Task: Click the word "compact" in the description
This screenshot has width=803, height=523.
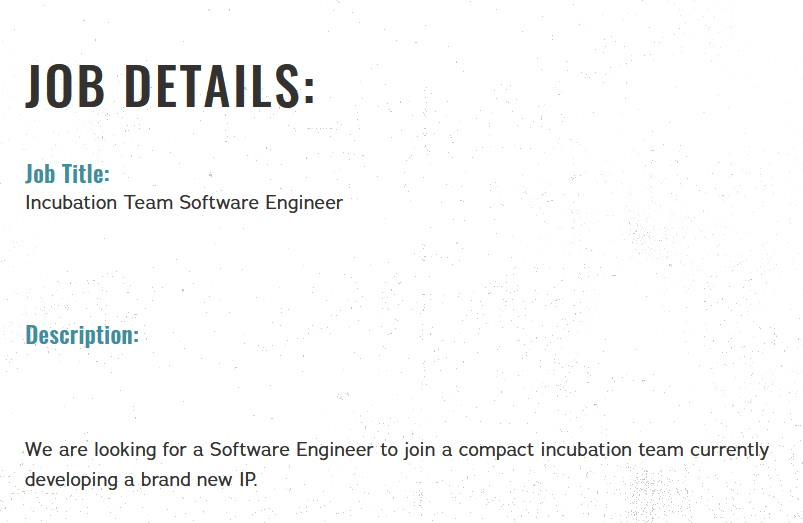Action: [496, 449]
